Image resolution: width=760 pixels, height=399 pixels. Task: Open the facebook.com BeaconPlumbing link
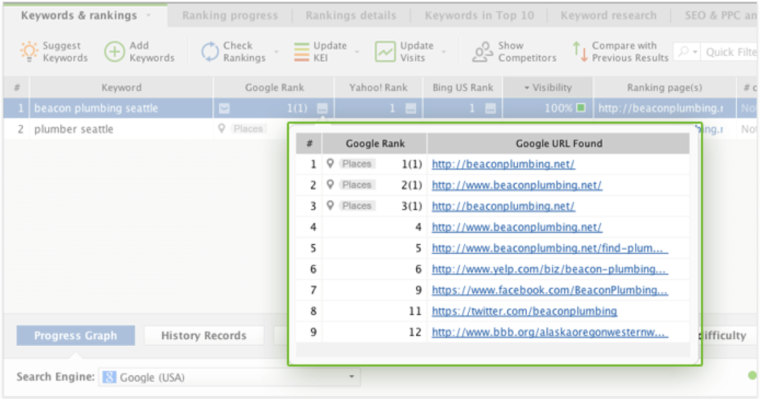[550, 290]
